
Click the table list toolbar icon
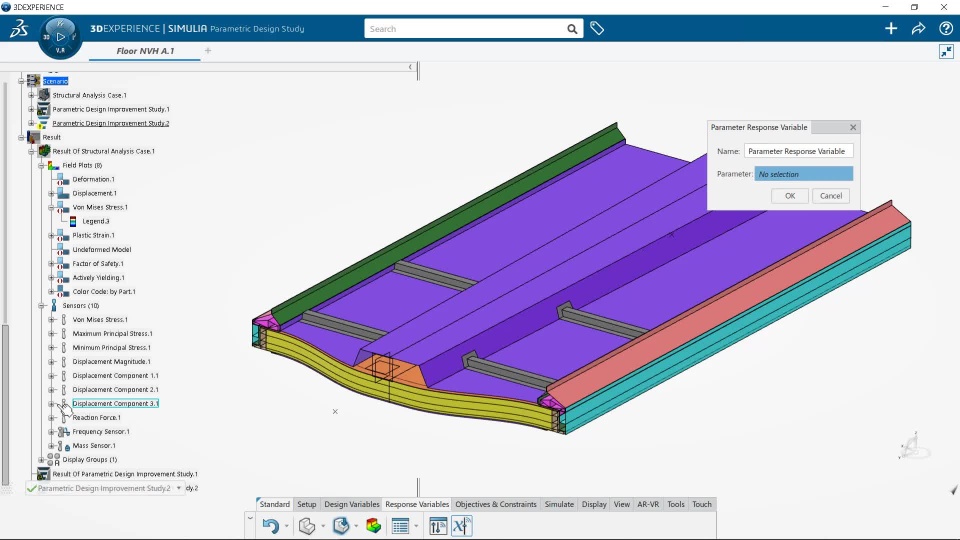point(400,526)
